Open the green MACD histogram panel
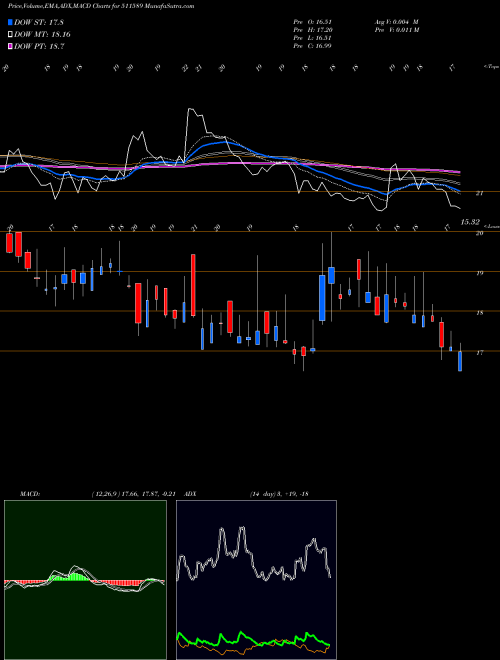Screen dimensions: 500x660 pyautogui.click(x=85, y=580)
